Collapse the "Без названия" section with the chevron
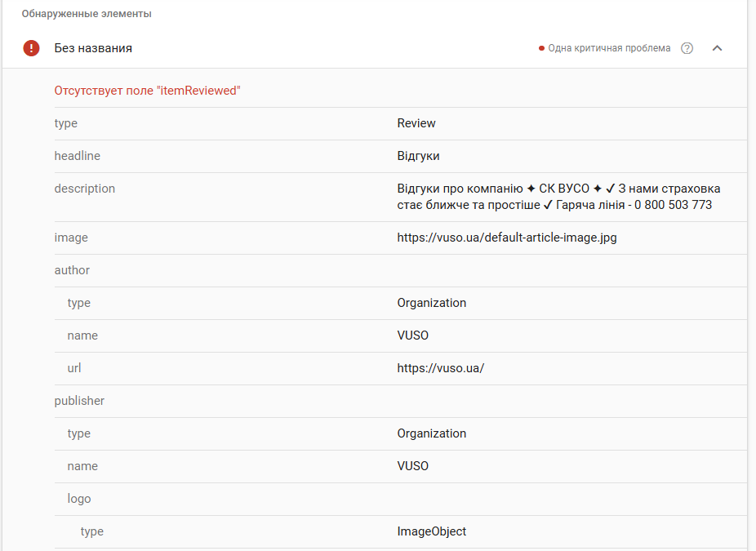This screenshot has width=756, height=551. (717, 48)
